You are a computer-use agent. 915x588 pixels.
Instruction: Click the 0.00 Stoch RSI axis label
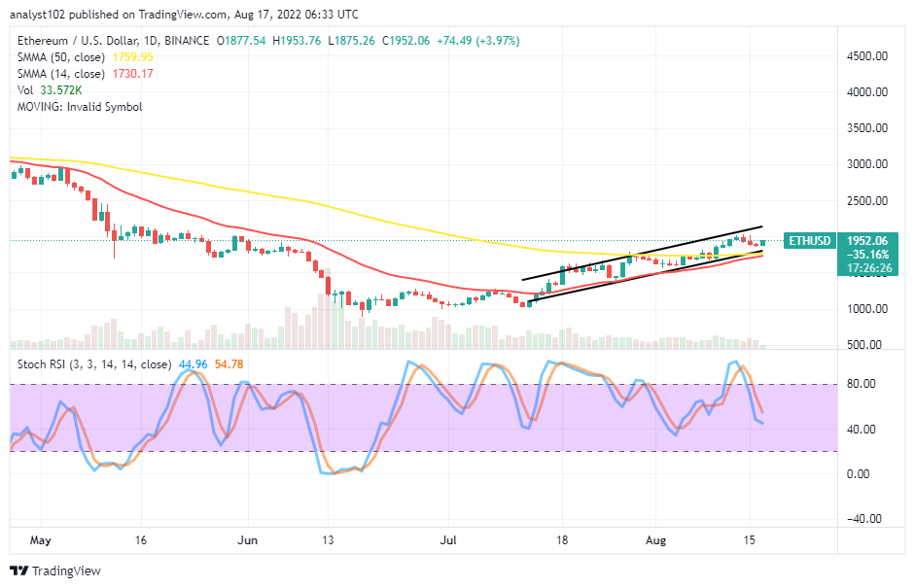[858, 474]
